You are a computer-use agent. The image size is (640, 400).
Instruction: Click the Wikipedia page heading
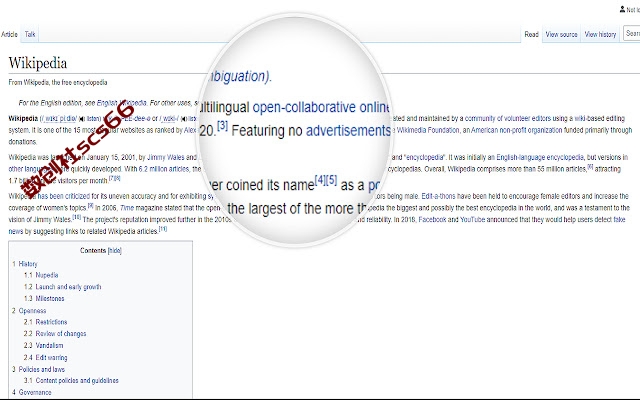click(x=38, y=63)
